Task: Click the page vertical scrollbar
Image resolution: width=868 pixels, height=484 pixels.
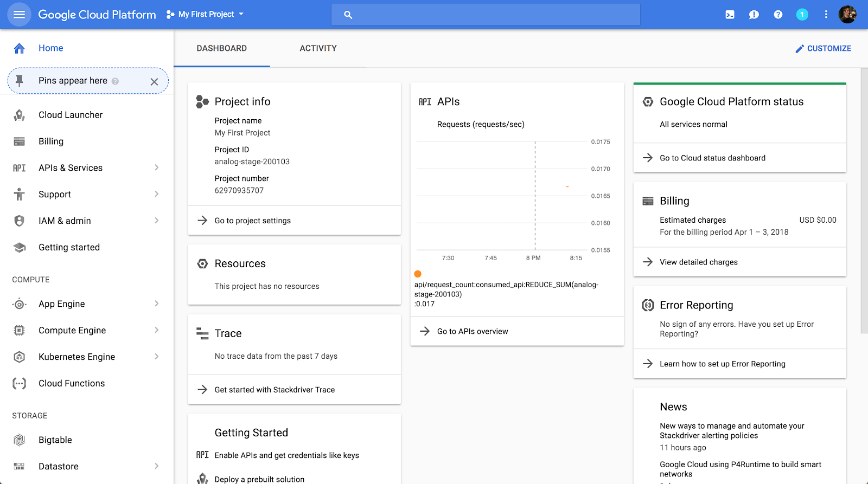Action: point(864,201)
